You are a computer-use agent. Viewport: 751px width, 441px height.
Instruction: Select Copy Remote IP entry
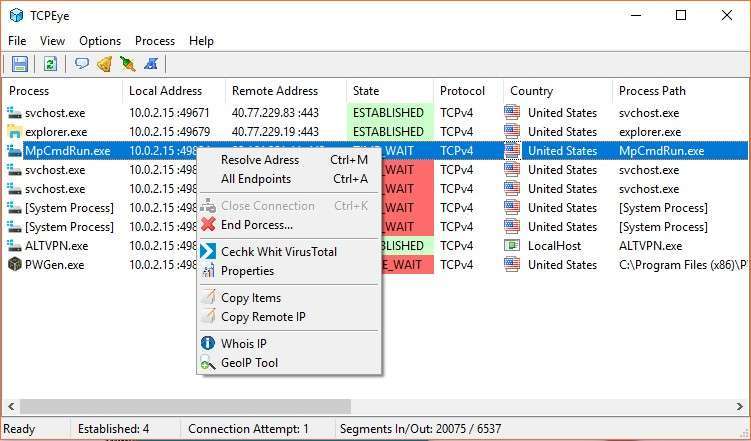pos(289,317)
